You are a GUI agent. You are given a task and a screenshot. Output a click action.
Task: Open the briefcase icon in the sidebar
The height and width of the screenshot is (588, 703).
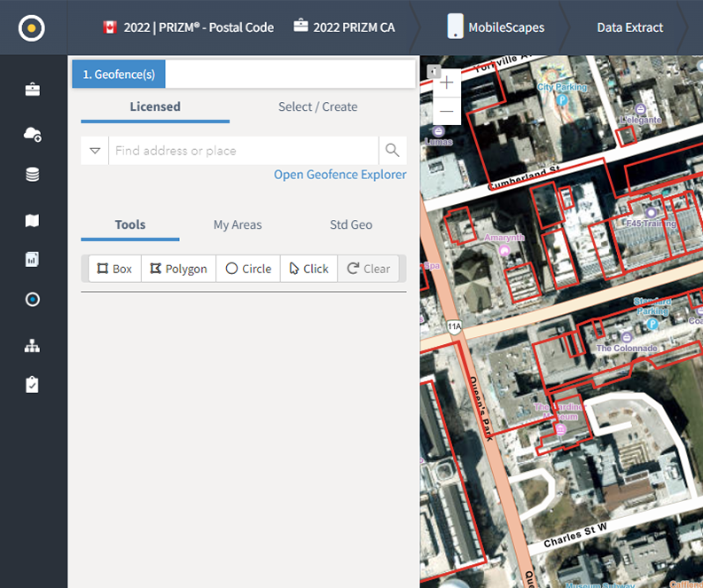pos(33,90)
